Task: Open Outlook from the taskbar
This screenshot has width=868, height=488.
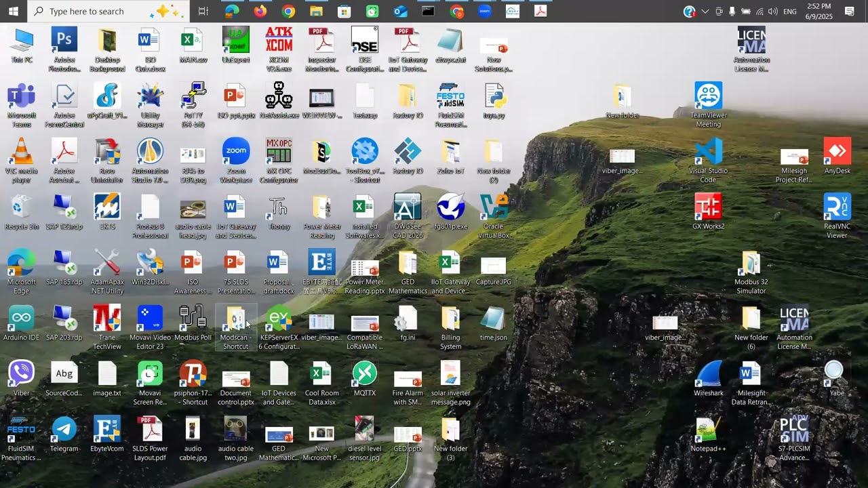Action: (400, 11)
